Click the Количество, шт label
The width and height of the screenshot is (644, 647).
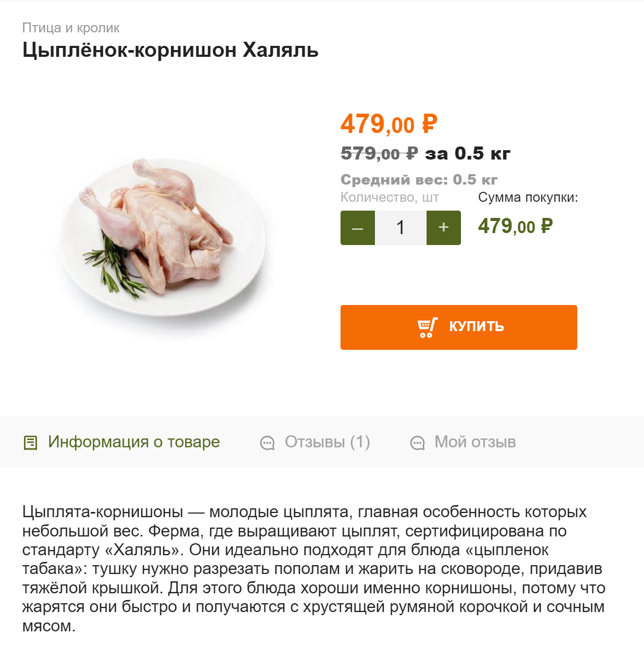click(x=390, y=198)
